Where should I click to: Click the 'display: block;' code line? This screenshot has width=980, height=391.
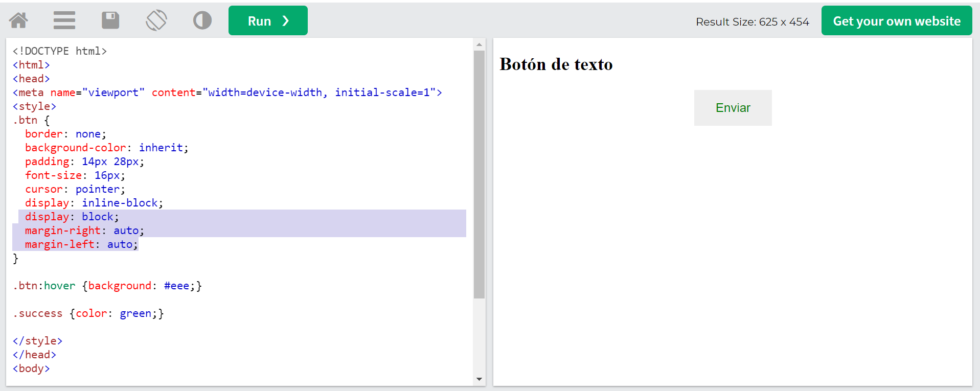click(x=72, y=217)
